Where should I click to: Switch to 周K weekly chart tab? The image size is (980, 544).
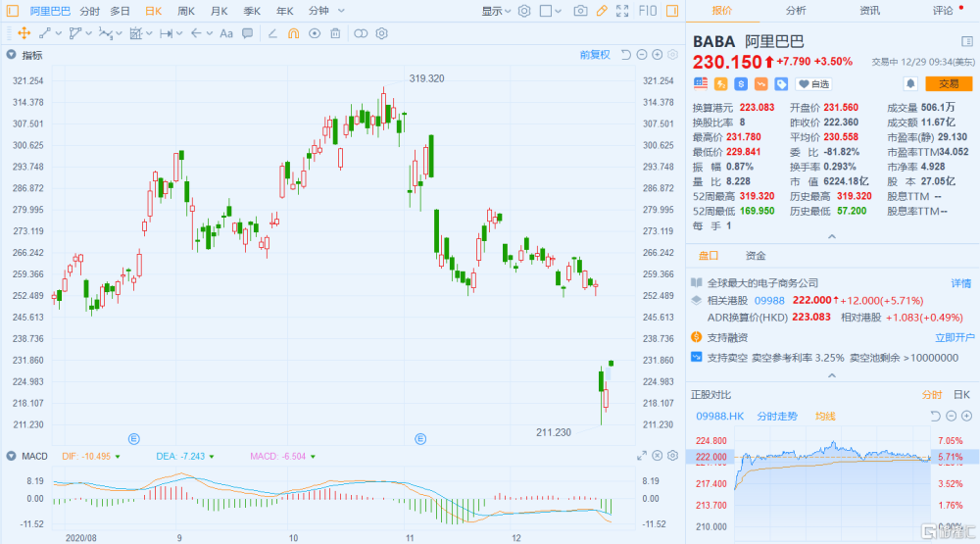click(x=185, y=11)
